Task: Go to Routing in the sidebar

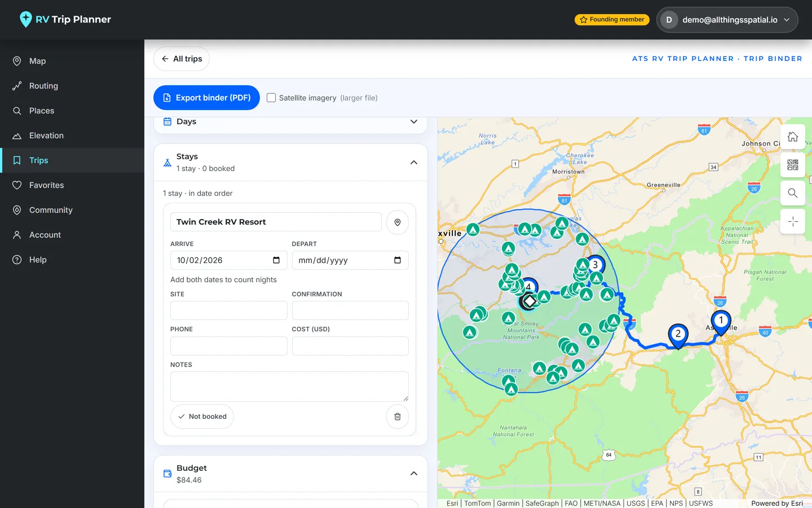Action: point(72,86)
